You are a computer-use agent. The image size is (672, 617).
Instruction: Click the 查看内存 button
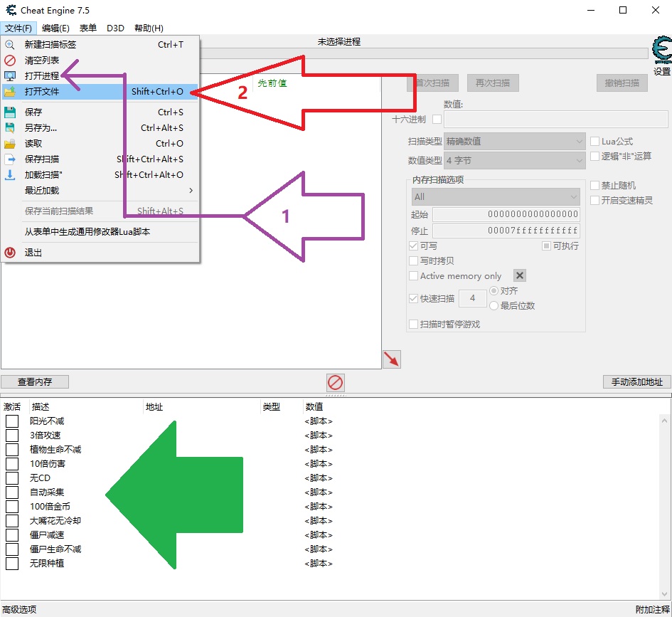pyautogui.click(x=35, y=382)
